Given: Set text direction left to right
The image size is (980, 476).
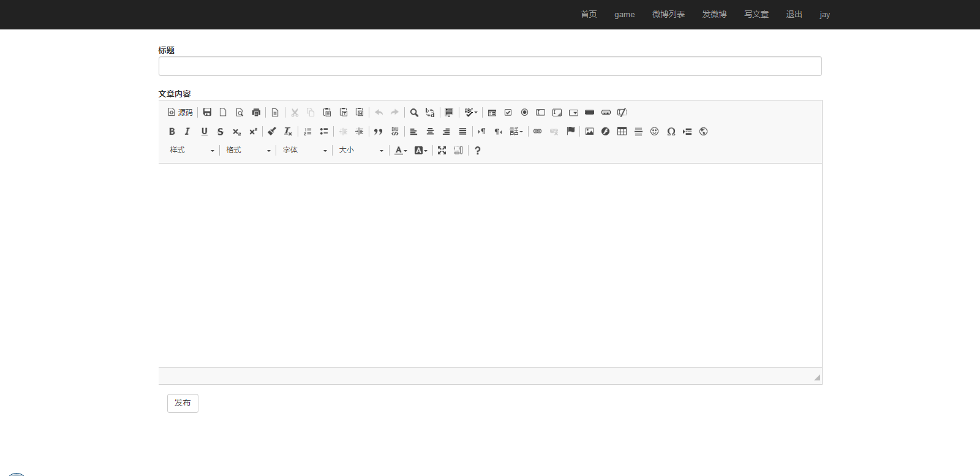Looking at the screenshot, I should click(481, 132).
